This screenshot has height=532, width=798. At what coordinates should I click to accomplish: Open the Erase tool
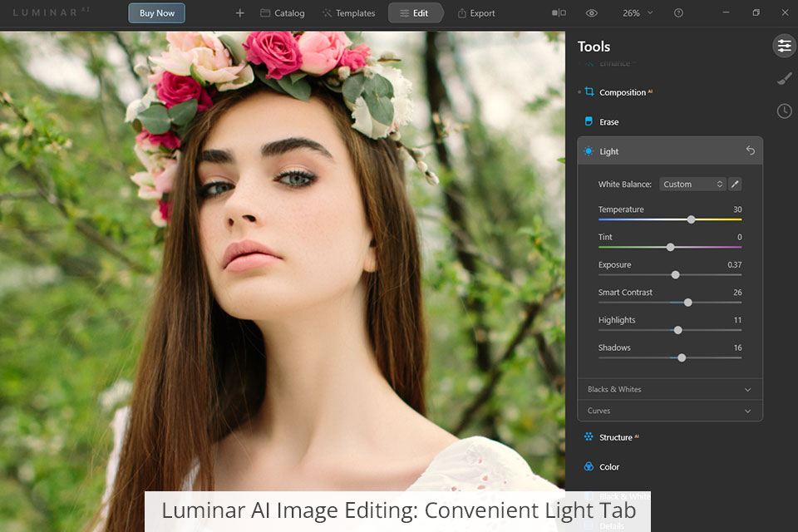point(608,122)
